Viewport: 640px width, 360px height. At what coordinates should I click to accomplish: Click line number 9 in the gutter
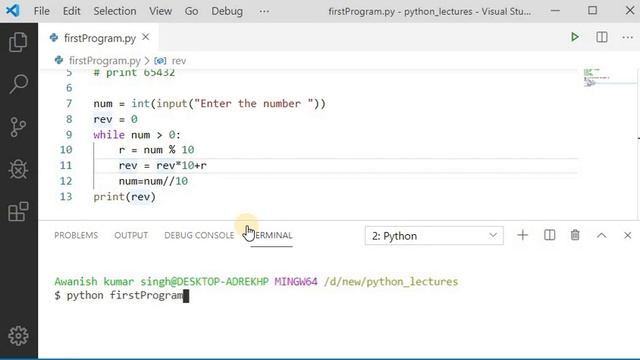click(x=69, y=135)
